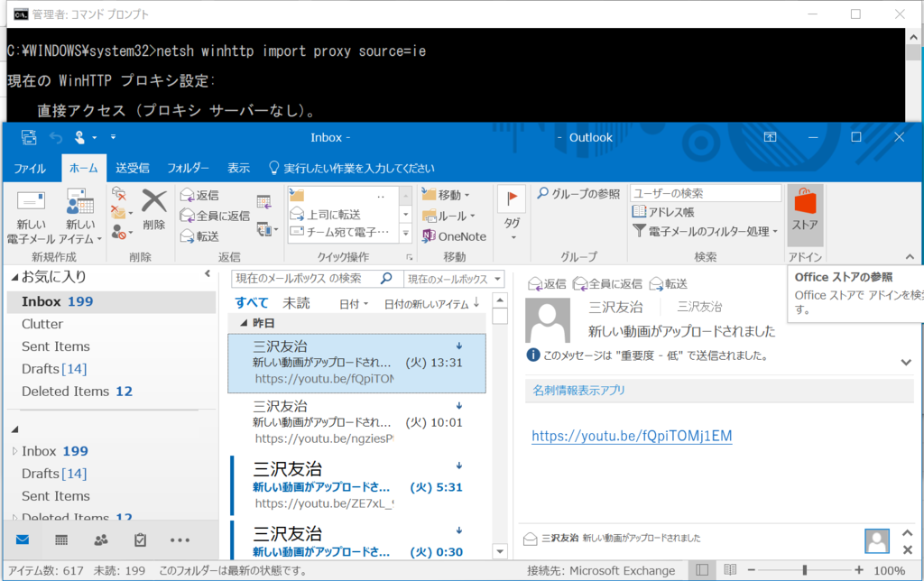Screen dimensions: 924x581
Task: Open the ルール rules dropdown
Action: [448, 216]
